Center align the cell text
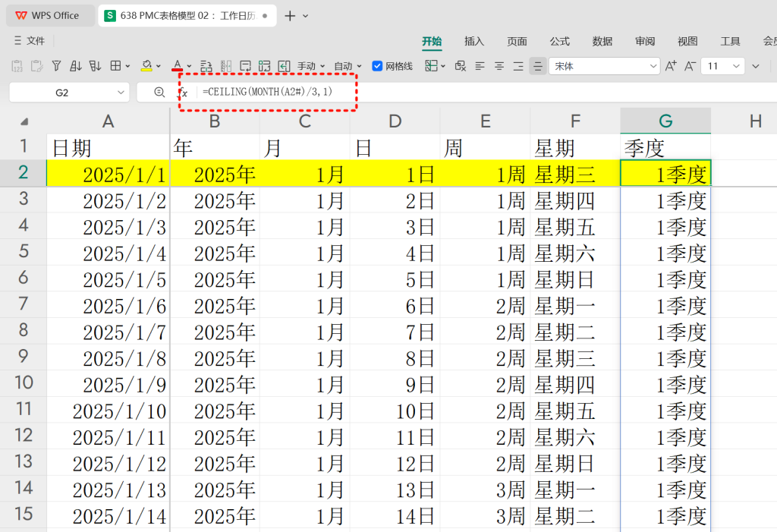The width and height of the screenshot is (777, 532). (499, 66)
